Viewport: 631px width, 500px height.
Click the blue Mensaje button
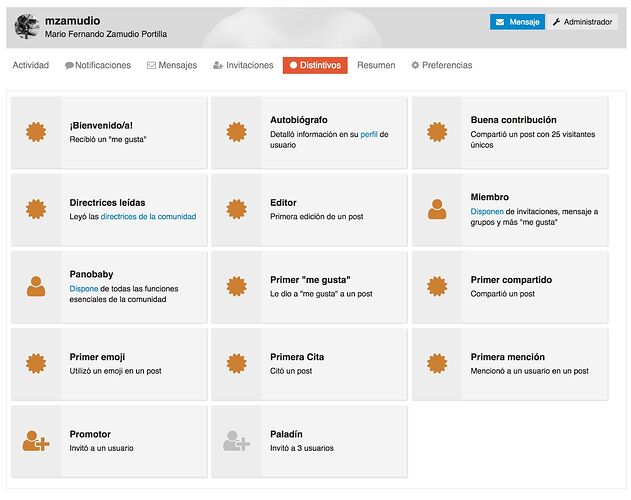[x=517, y=22]
